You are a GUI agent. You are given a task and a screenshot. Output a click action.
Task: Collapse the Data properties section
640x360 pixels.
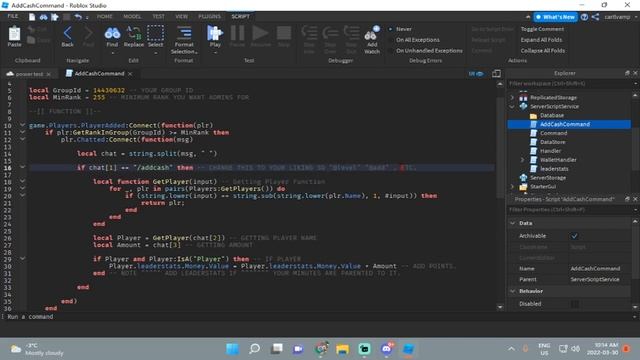click(x=513, y=223)
